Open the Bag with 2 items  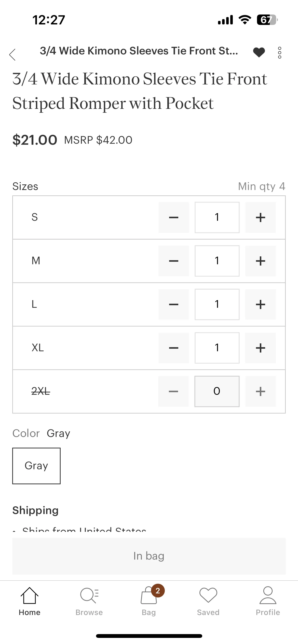point(149,602)
